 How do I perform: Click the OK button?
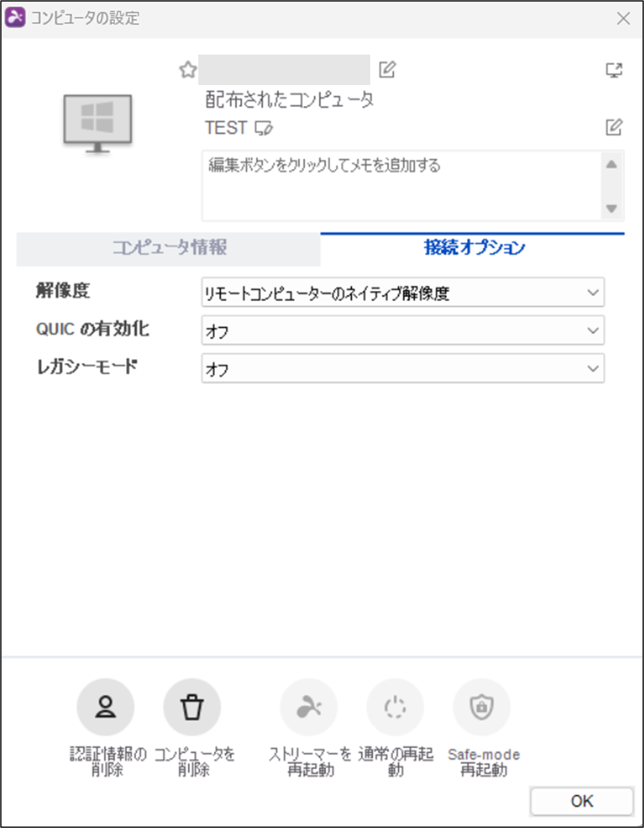pos(582,801)
